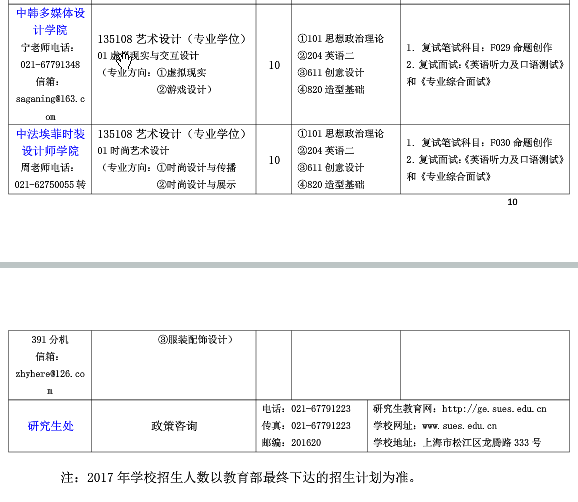Click the www.sues.edu.cn school address
Screen dimensions: 578x502
[459, 426]
